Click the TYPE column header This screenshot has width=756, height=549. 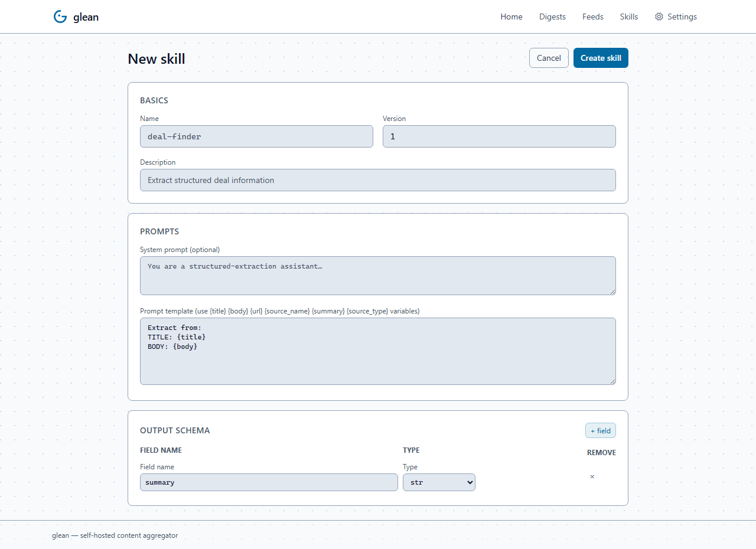[x=411, y=450]
